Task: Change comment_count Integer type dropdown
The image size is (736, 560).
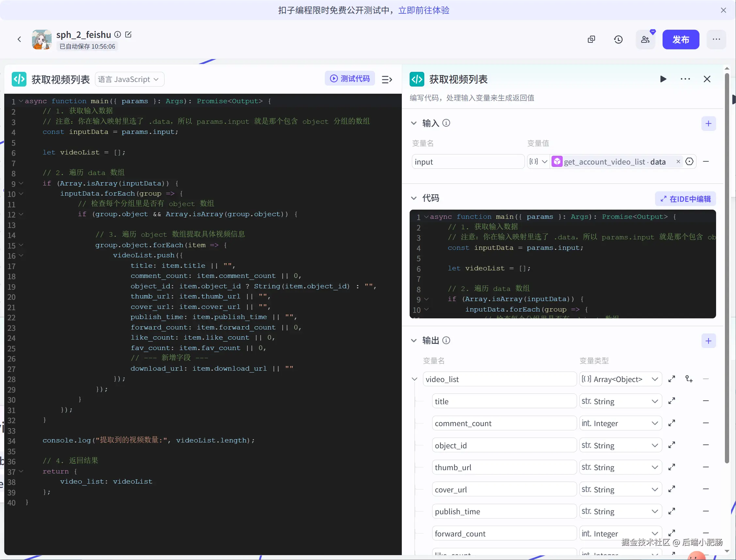Action: [620, 423]
